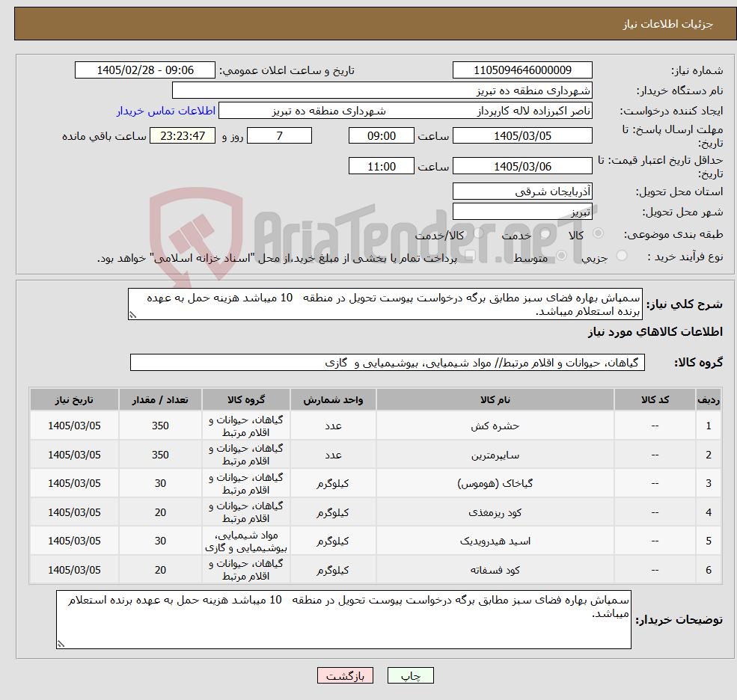The width and height of the screenshot is (737, 700).
Task: Click the نام کالا column header
Action: click(495, 400)
